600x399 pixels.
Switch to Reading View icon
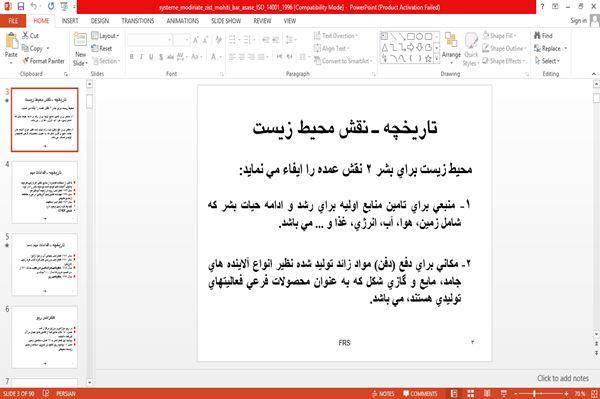[x=487, y=394]
